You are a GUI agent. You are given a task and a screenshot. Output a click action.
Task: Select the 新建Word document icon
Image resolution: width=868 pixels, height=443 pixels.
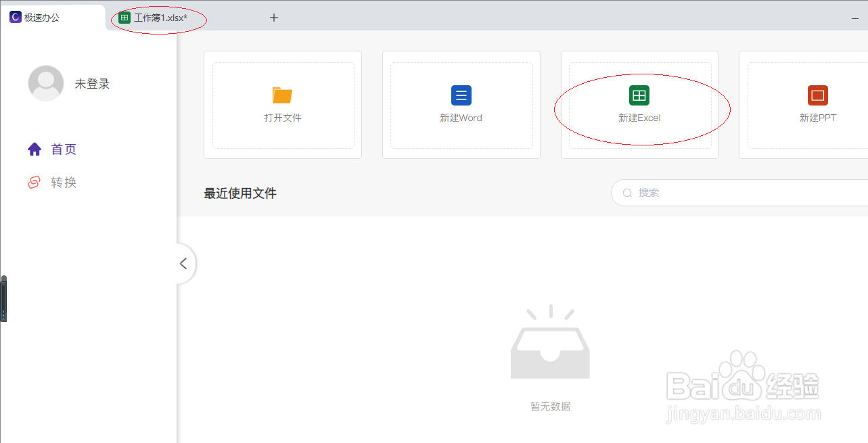coord(461,95)
